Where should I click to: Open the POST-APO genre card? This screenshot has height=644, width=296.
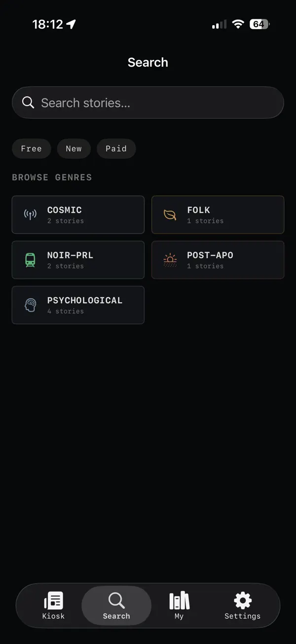[218, 260]
